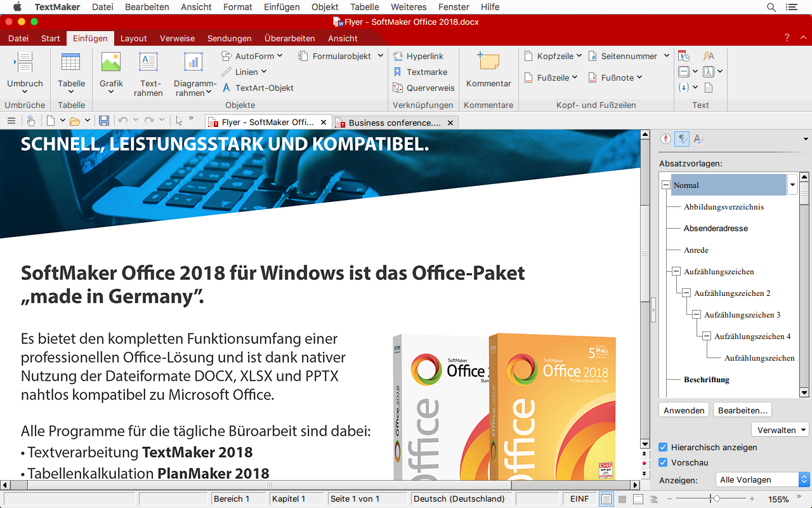The image size is (812, 508).
Task: Click the lightning A text icon
Action: [709, 56]
